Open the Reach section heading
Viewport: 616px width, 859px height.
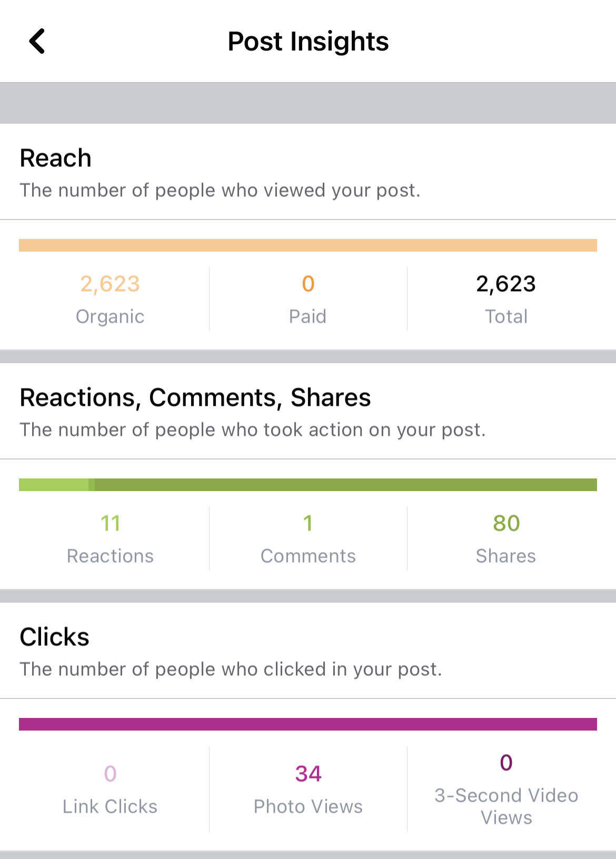(x=56, y=158)
